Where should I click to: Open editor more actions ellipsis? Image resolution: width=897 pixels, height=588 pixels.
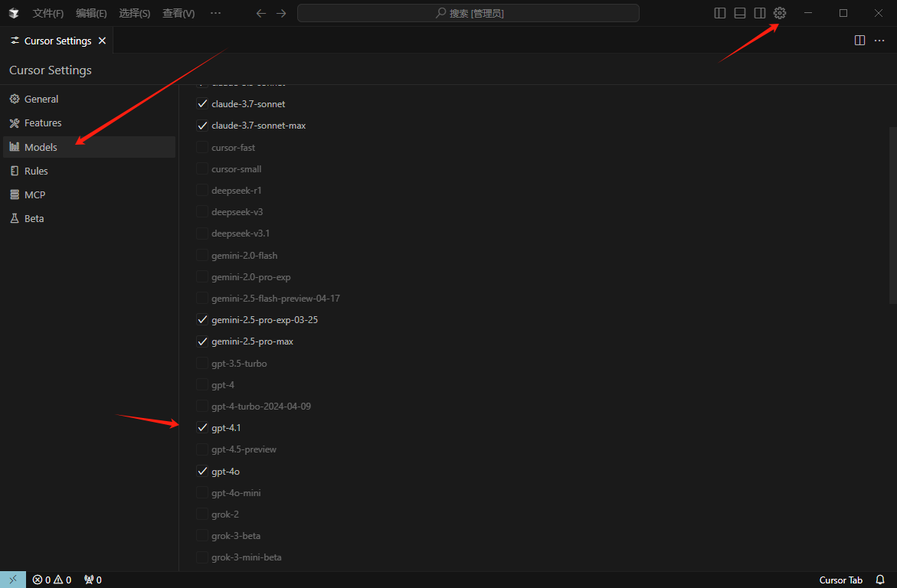point(879,40)
